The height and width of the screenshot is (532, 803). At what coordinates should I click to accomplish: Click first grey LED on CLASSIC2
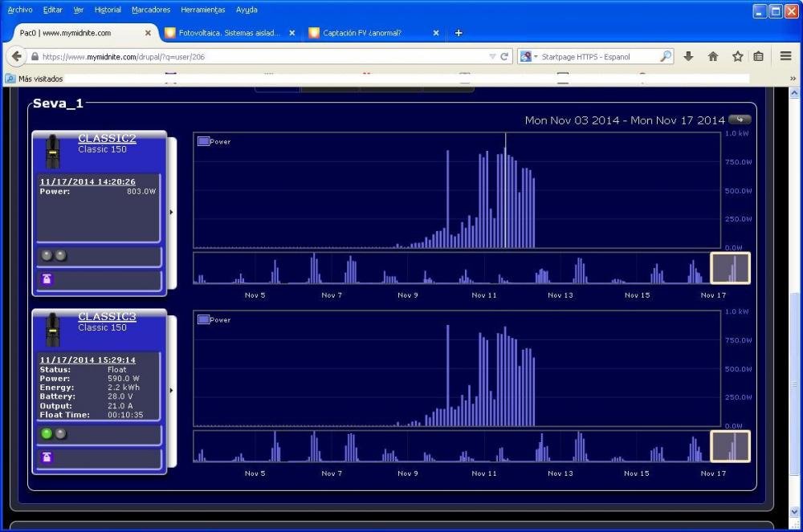pyautogui.click(x=47, y=255)
